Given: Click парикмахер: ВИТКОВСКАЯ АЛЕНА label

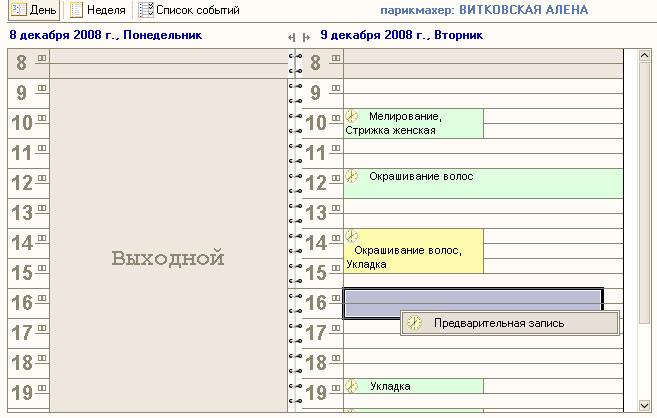Looking at the screenshot, I should coord(484,10).
